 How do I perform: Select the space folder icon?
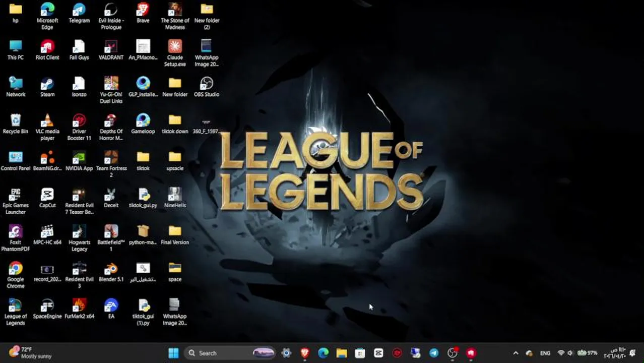coord(175,271)
